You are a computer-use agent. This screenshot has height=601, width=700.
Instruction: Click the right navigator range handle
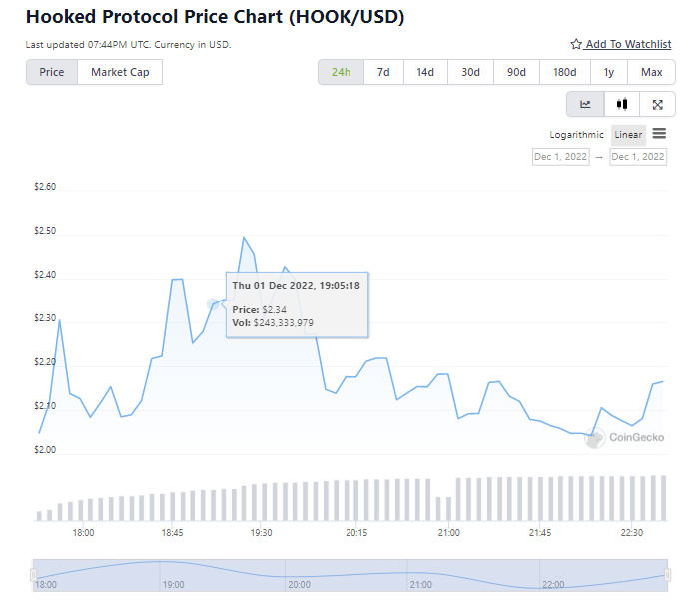(668, 575)
